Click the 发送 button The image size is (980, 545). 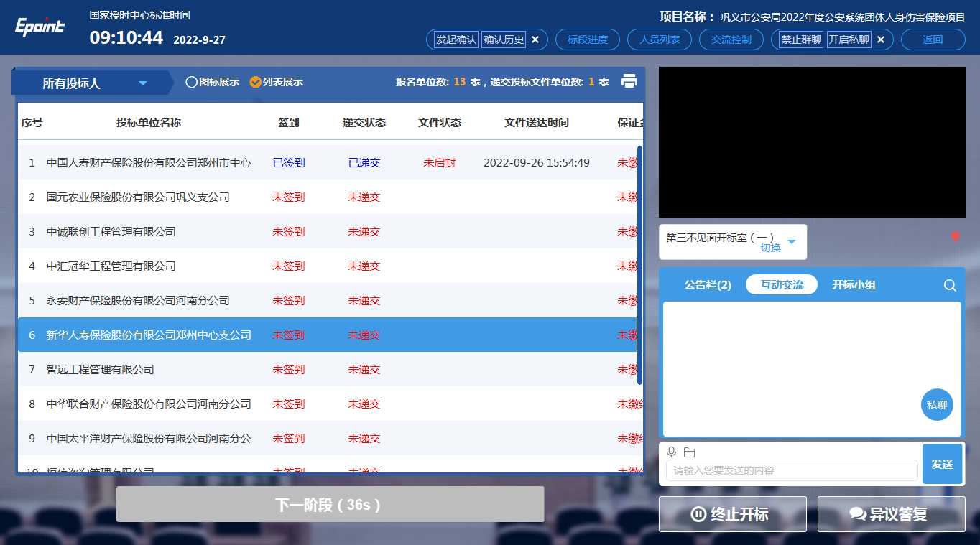click(942, 464)
